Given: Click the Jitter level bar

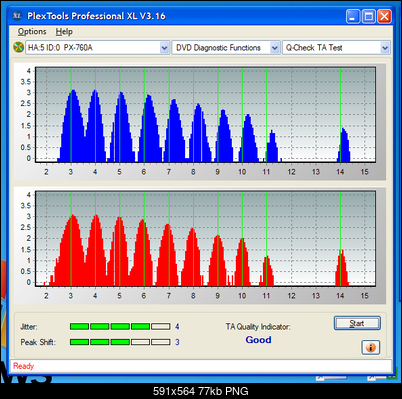Looking at the screenshot, I should (120, 326).
